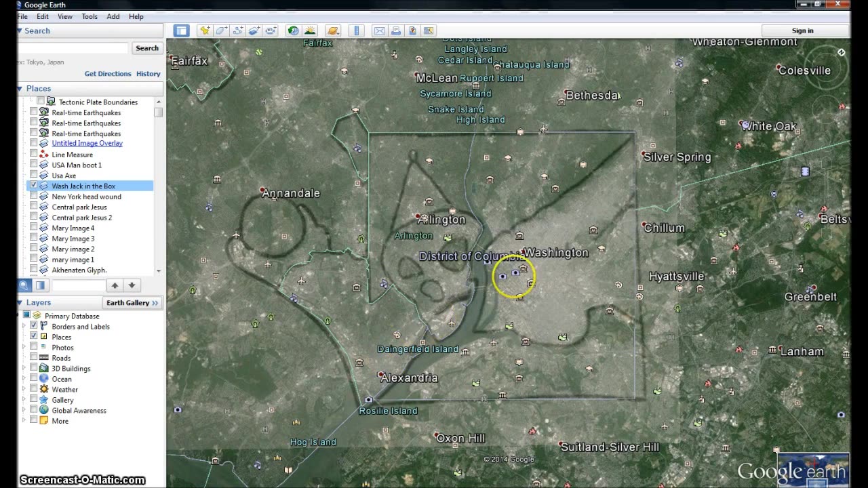Open the Help menu

tap(136, 16)
